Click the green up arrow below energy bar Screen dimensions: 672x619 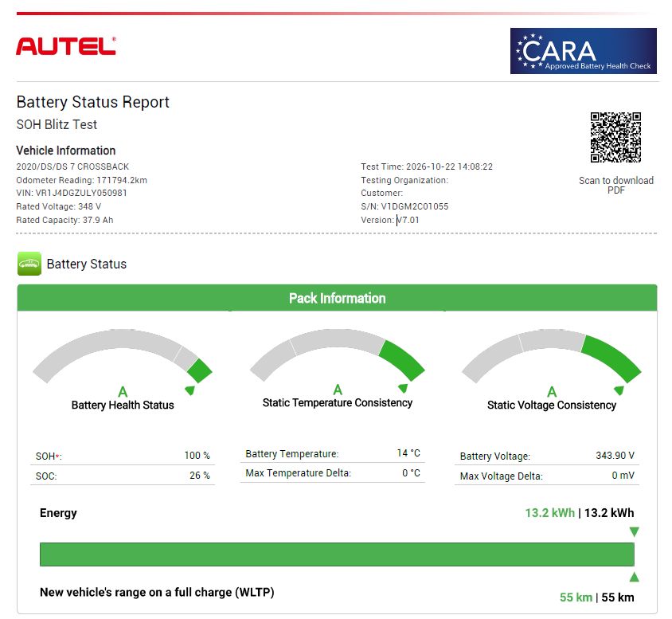tap(635, 577)
